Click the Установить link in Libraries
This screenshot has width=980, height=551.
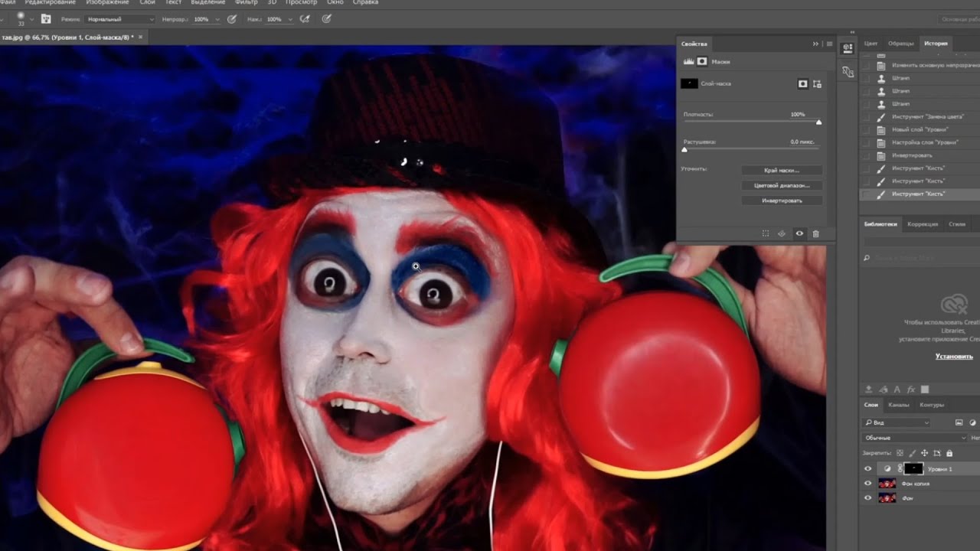(954, 357)
